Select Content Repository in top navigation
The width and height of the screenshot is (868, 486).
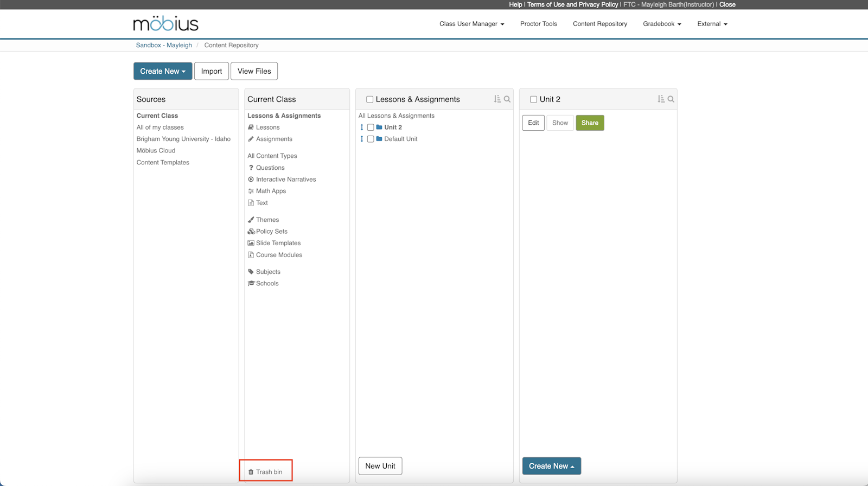599,24
